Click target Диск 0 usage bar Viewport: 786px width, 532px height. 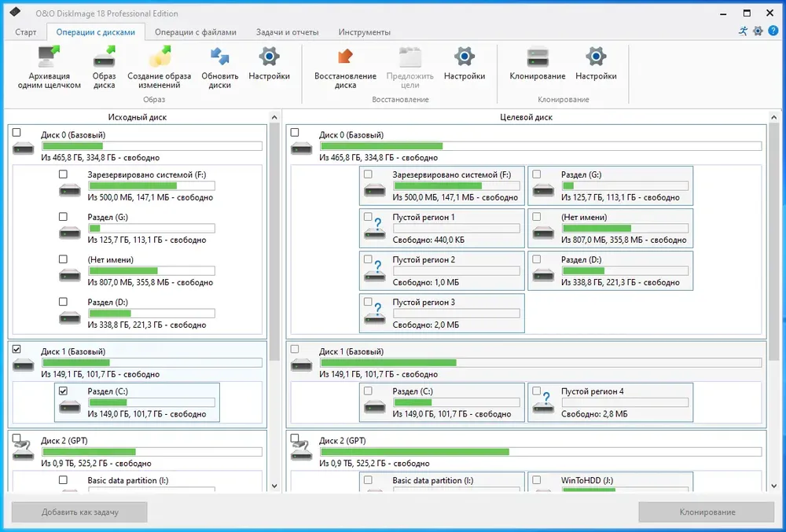[x=541, y=146]
